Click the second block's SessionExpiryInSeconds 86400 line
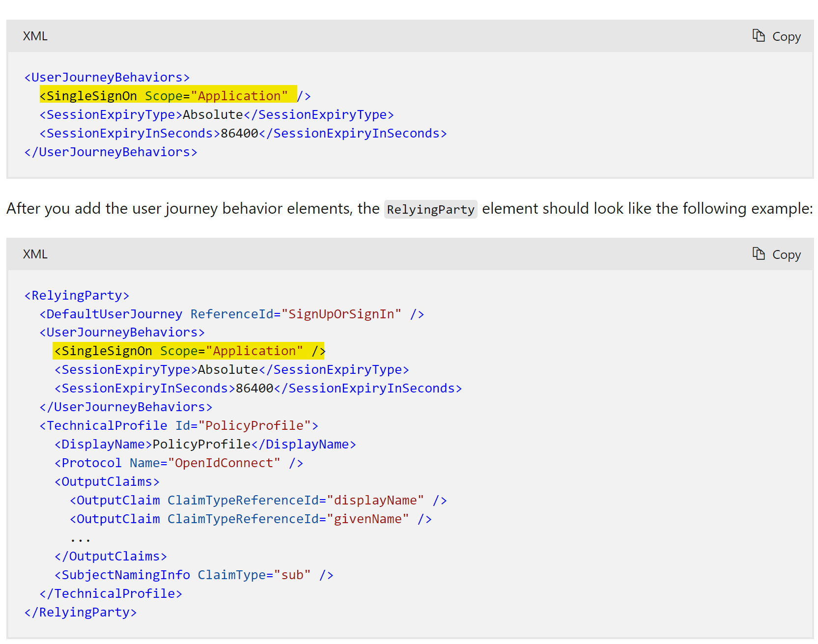818x644 pixels. pos(258,388)
